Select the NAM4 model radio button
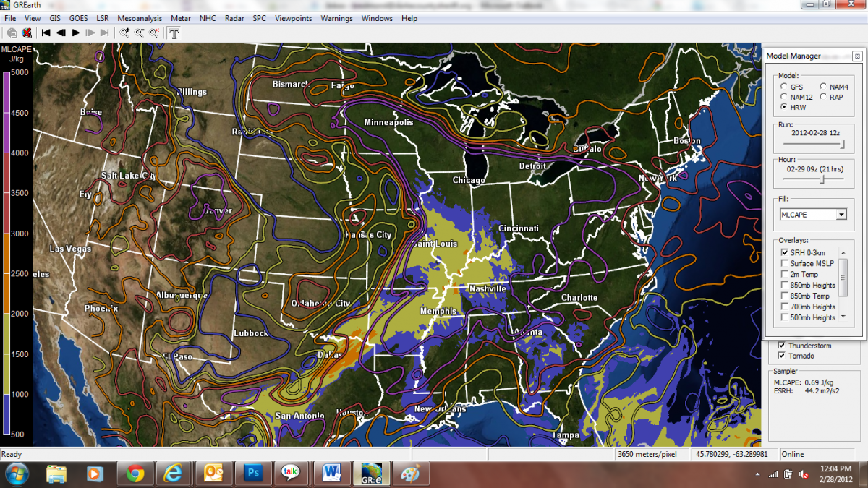The image size is (868, 488). [x=823, y=87]
